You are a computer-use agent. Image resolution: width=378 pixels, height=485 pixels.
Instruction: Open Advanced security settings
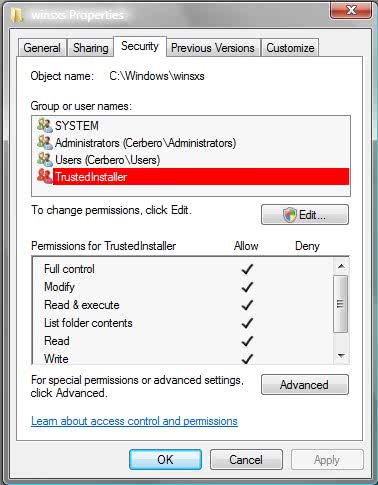tap(305, 385)
